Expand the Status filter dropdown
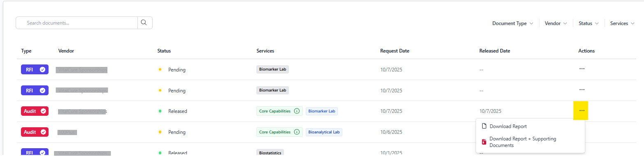 (x=588, y=23)
